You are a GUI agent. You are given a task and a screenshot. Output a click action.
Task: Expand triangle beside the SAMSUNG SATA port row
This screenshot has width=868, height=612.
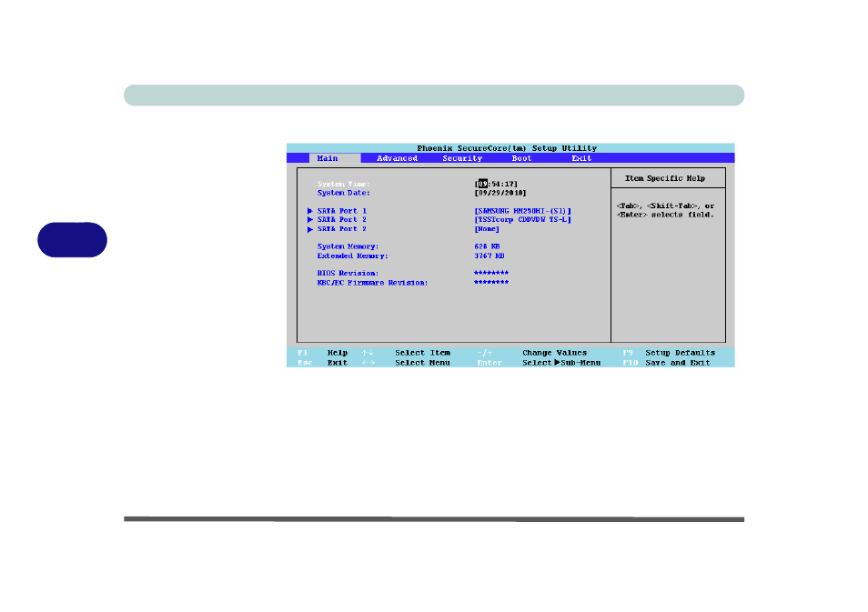pos(310,211)
